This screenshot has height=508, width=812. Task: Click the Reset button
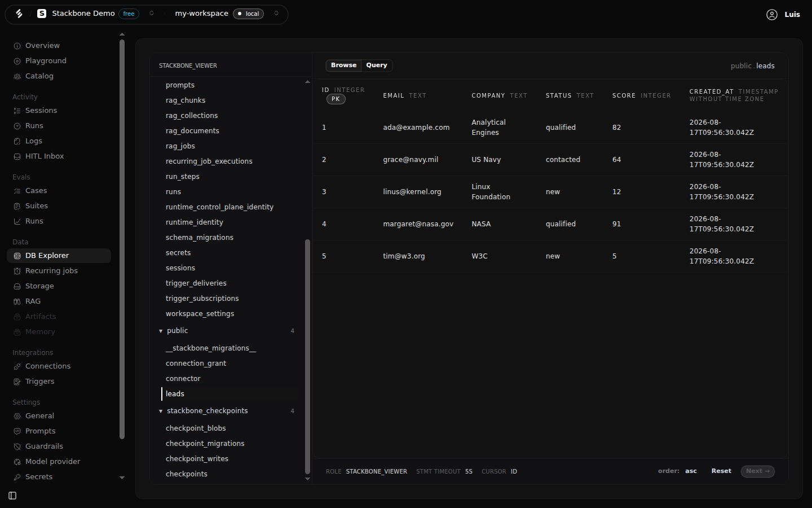721,471
